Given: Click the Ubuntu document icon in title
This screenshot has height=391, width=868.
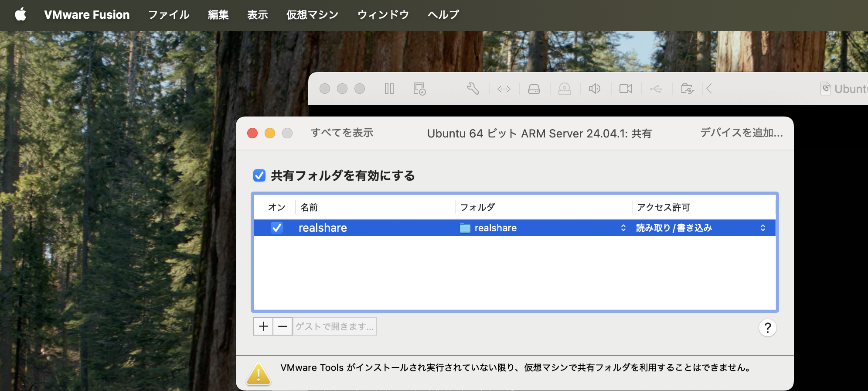Looking at the screenshot, I should 826,89.
